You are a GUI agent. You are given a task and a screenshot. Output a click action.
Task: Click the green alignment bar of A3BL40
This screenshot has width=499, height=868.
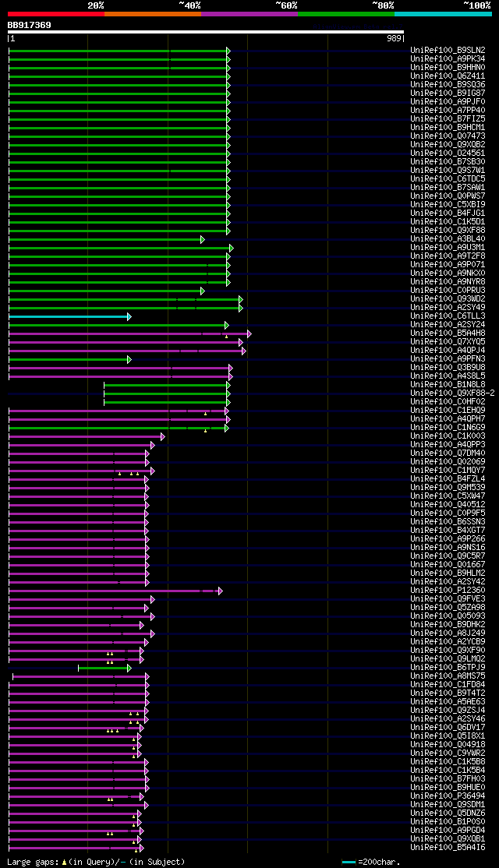106,239
